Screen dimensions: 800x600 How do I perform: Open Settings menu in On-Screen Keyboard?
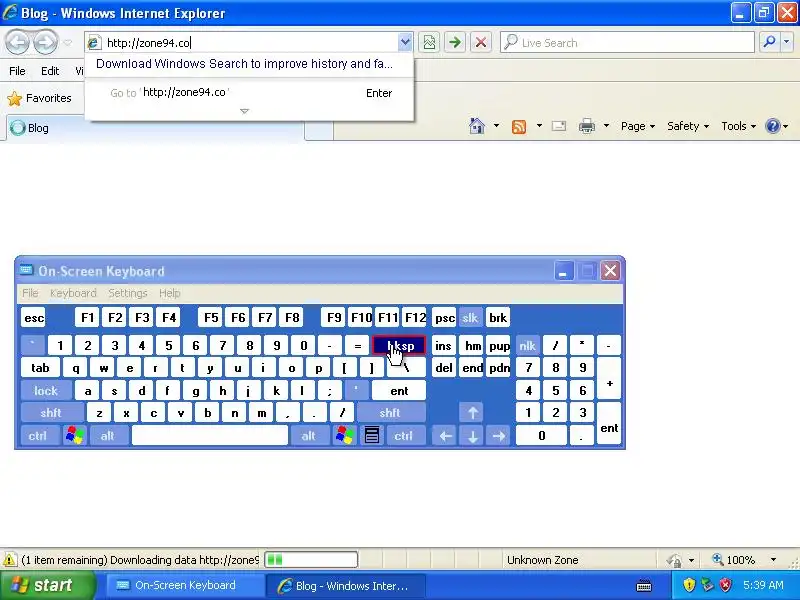click(128, 293)
